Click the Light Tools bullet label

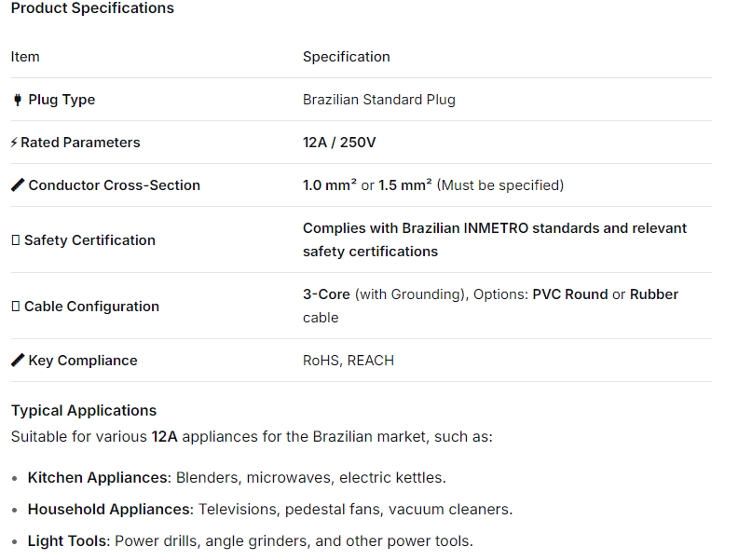pyautogui.click(x=67, y=541)
